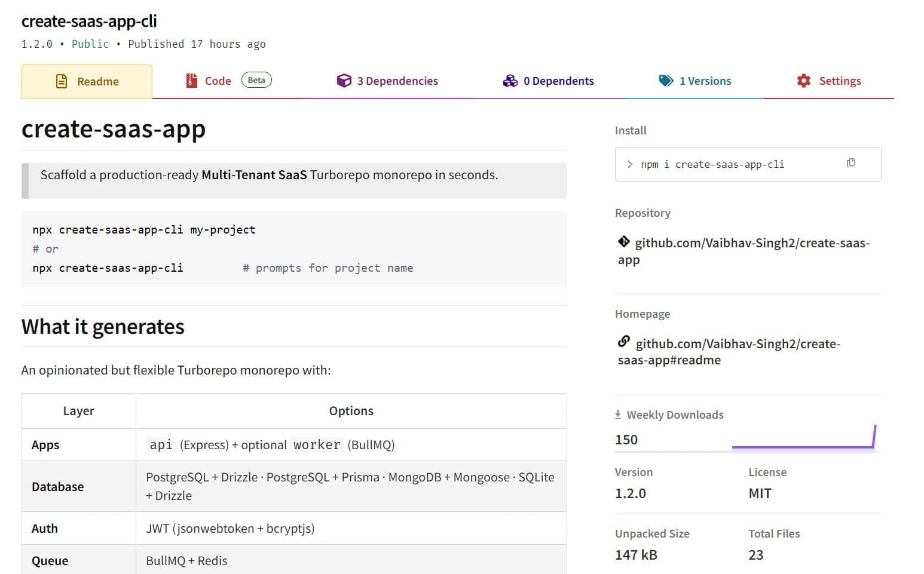
Task: Click the version value 1.2.0 in sidebar
Action: click(x=631, y=493)
